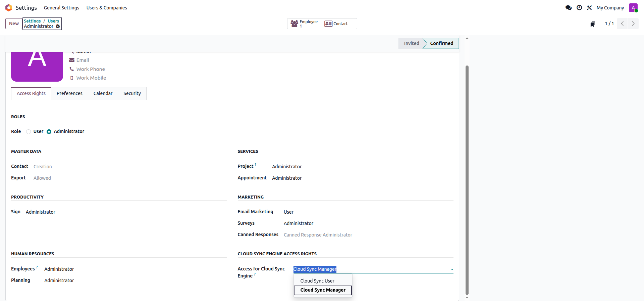Click the Email envelope icon

tap(72, 60)
